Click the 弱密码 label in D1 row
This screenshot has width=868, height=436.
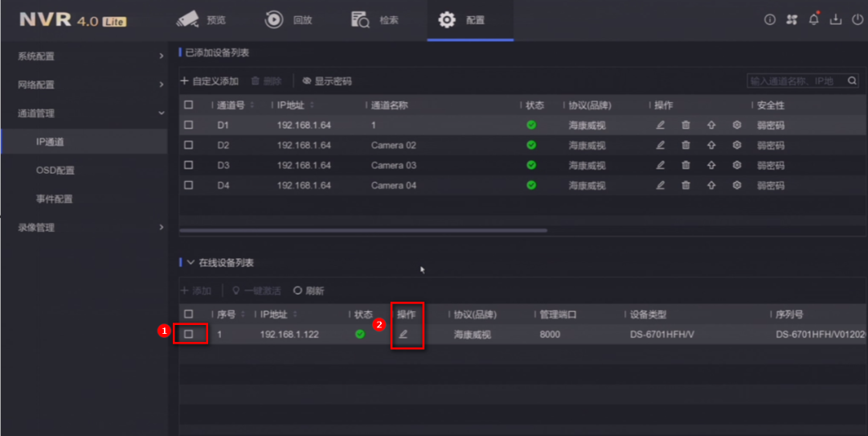pyautogui.click(x=771, y=125)
